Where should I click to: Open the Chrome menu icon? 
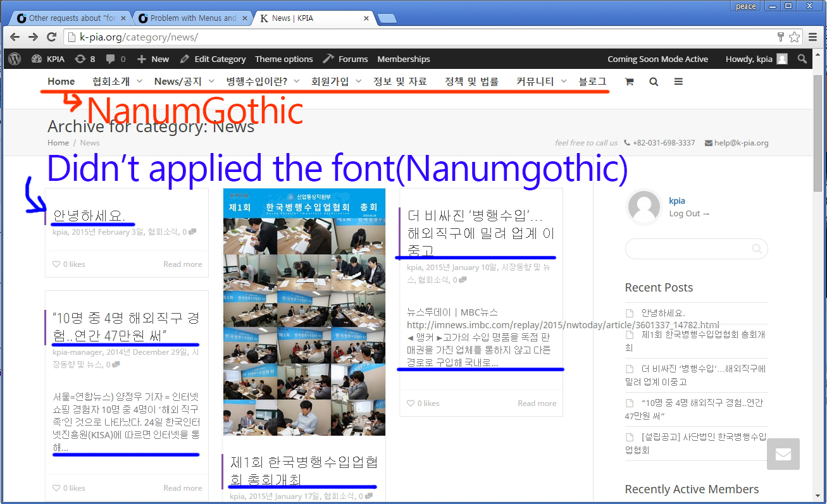[x=813, y=37]
